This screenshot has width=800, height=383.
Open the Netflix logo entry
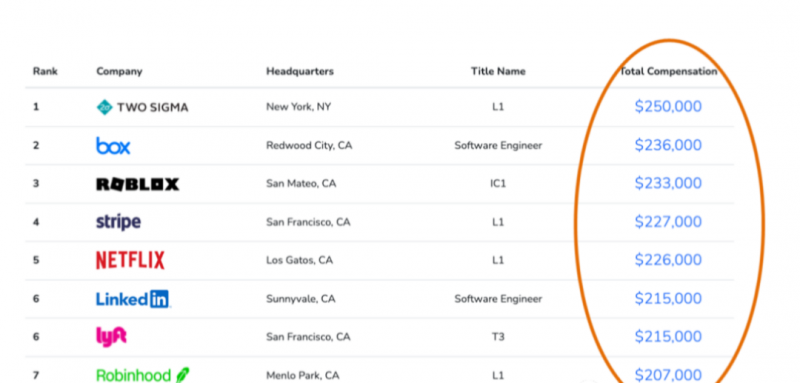[x=130, y=260]
